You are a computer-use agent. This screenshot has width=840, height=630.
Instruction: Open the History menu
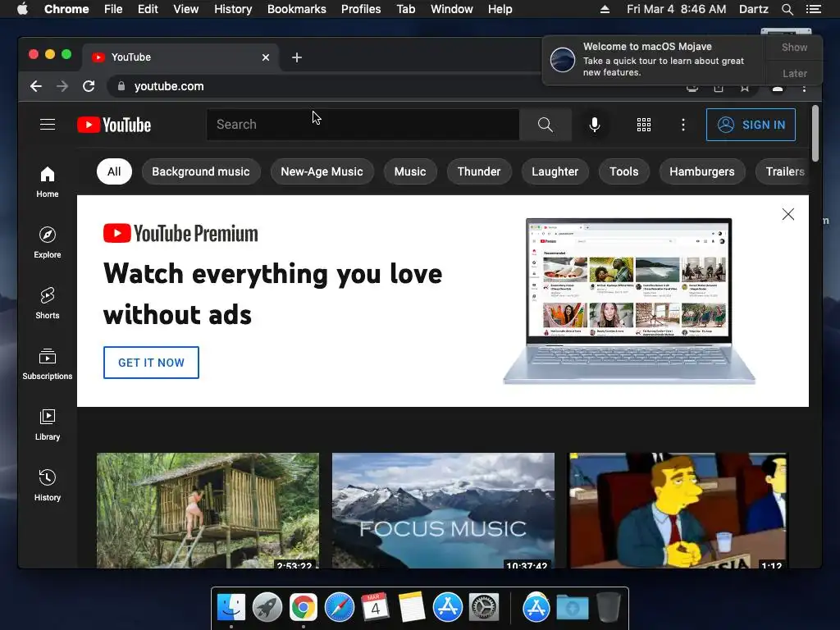tap(233, 9)
